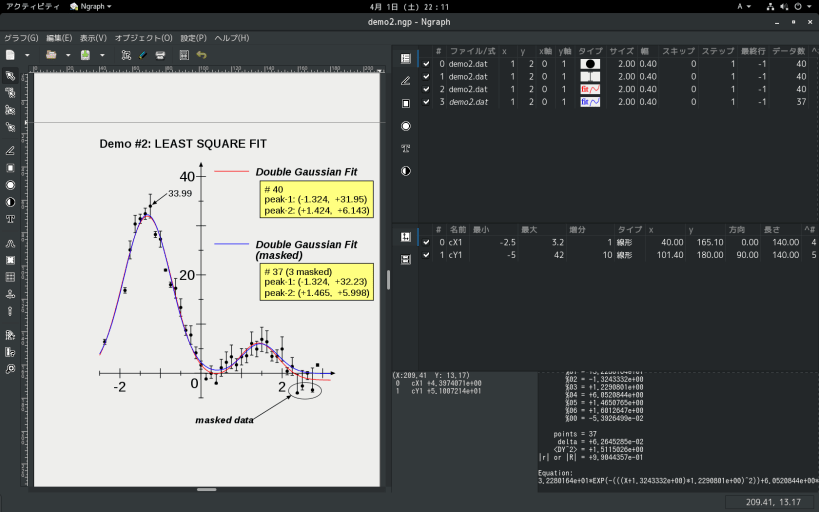Open the text objects panel icon
819x512 pixels.
pyautogui.click(x=405, y=148)
